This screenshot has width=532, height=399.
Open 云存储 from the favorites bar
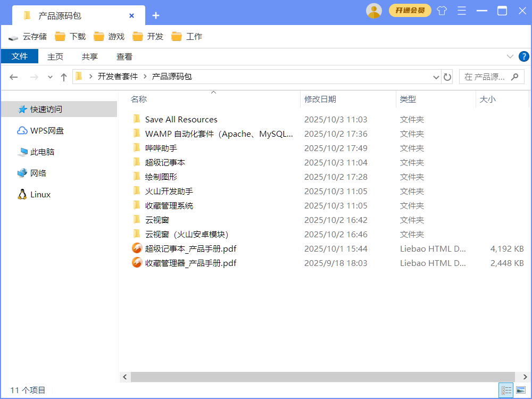pos(31,36)
